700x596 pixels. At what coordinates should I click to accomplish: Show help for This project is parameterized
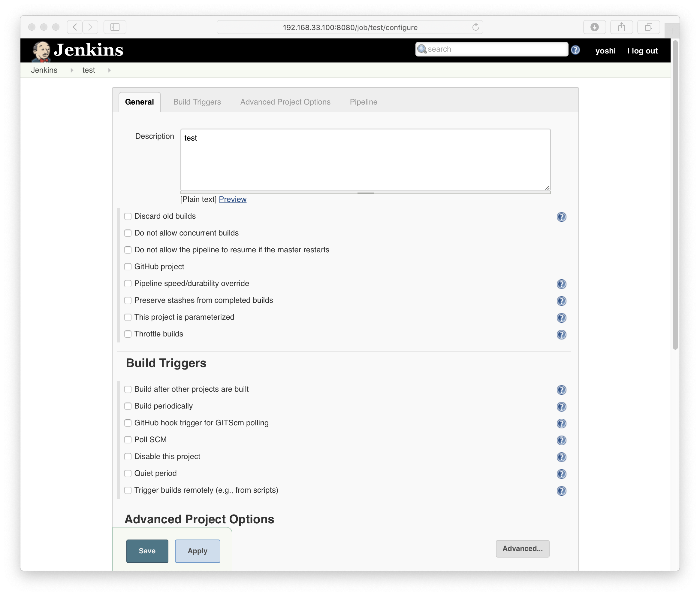[561, 318]
